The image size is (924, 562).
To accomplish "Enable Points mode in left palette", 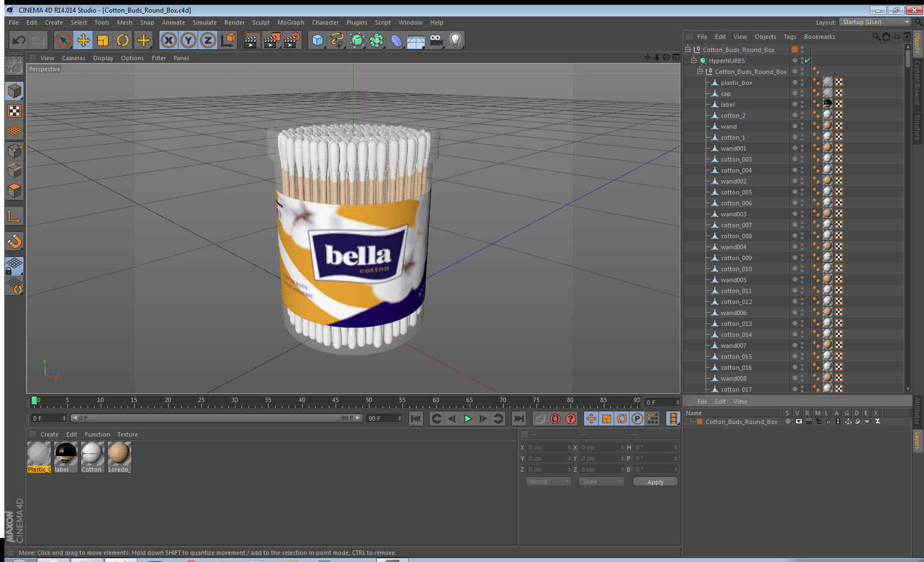I will 14,151.
